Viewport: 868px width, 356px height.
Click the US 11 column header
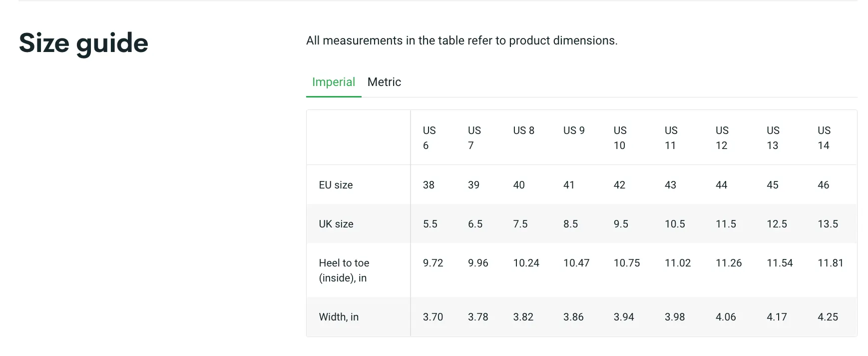[x=671, y=137]
